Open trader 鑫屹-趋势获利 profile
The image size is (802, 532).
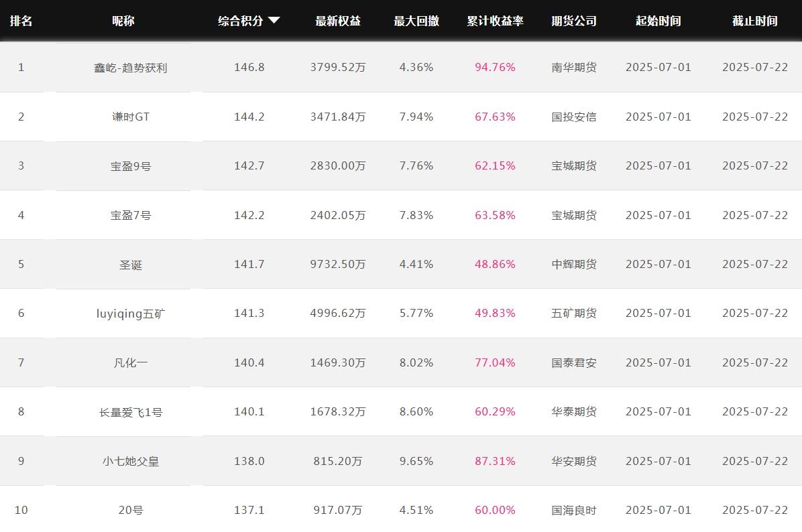[131, 68]
